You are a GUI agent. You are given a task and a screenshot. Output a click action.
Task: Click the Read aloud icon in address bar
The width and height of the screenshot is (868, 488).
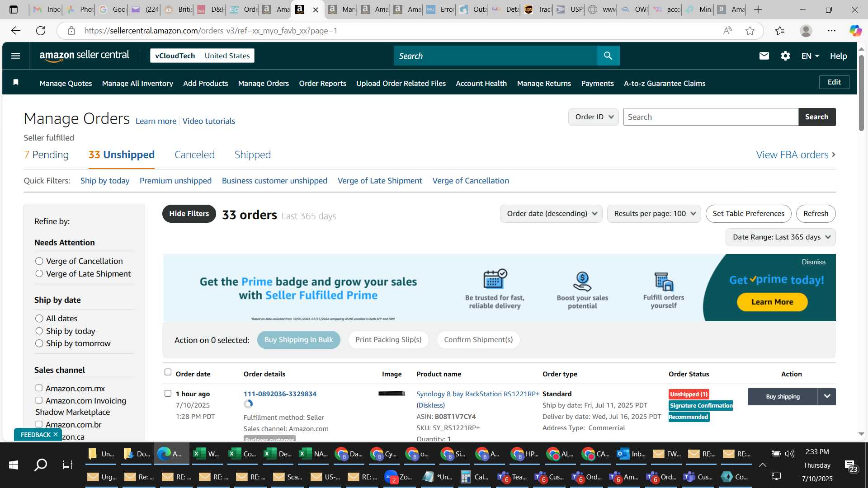click(x=727, y=31)
